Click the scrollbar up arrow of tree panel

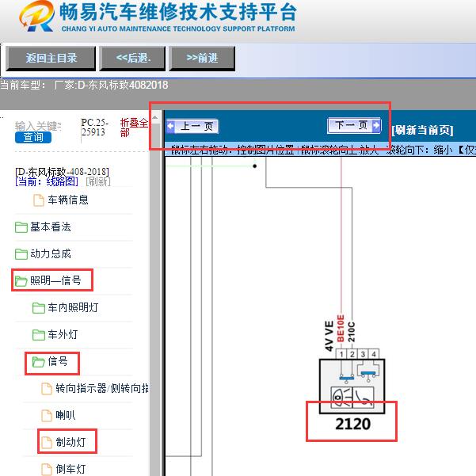pyautogui.click(x=155, y=117)
